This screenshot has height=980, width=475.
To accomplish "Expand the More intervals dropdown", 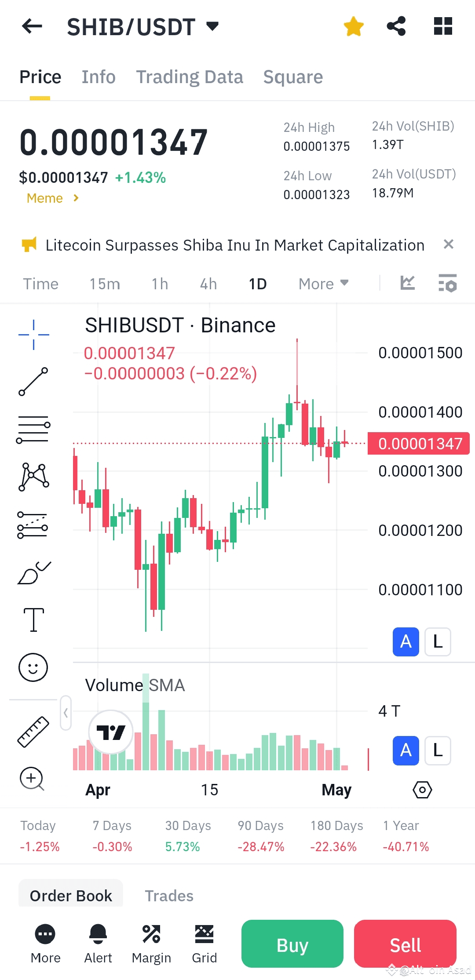I will tap(324, 284).
